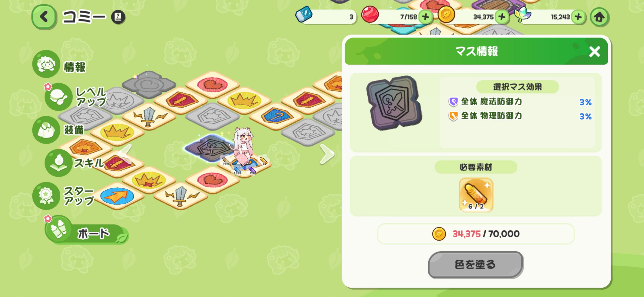This screenshot has width=644, height=297.
Task: Go back using the green arrow button
Action: click(44, 17)
